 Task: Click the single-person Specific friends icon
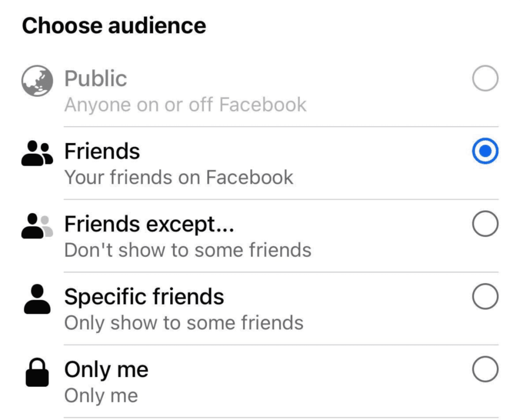click(36, 300)
